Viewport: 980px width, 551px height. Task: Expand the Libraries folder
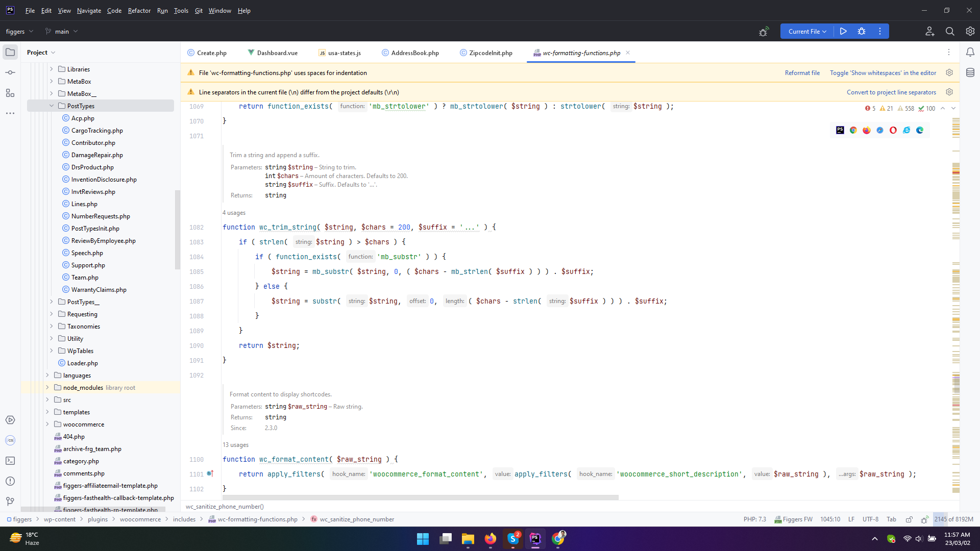coord(52,69)
